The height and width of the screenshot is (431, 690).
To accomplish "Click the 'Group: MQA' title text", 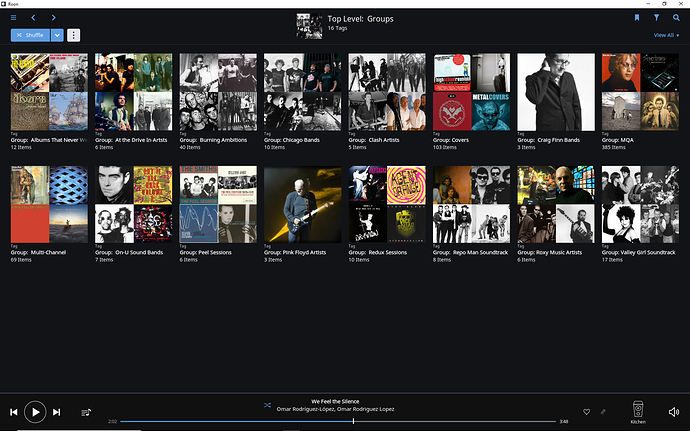I will (x=618, y=140).
